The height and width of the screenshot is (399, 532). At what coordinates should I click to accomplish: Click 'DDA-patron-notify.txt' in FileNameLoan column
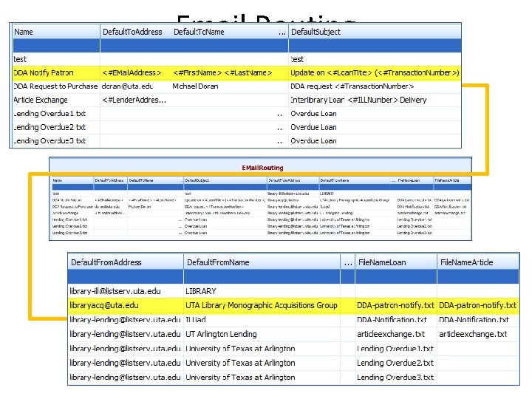pyautogui.click(x=395, y=305)
